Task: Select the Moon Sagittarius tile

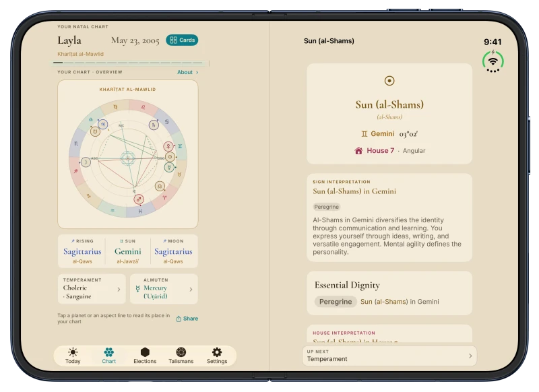Action: (173, 251)
